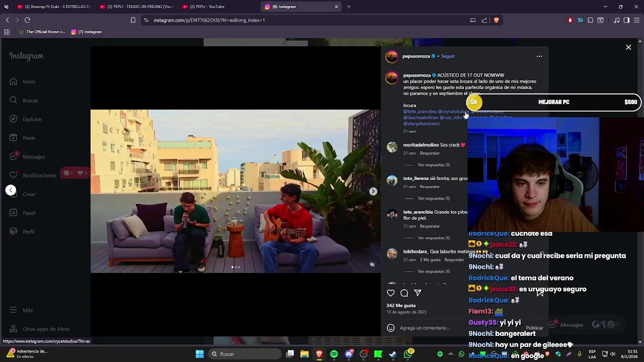Open Perfil in the sidebar
Image resolution: width=644 pixels, height=362 pixels.
pyautogui.click(x=22, y=231)
